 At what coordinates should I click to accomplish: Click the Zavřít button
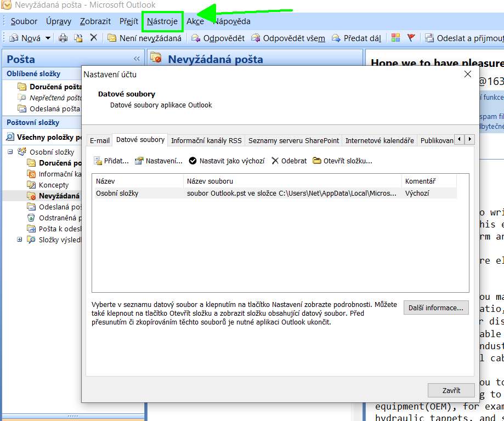451,390
